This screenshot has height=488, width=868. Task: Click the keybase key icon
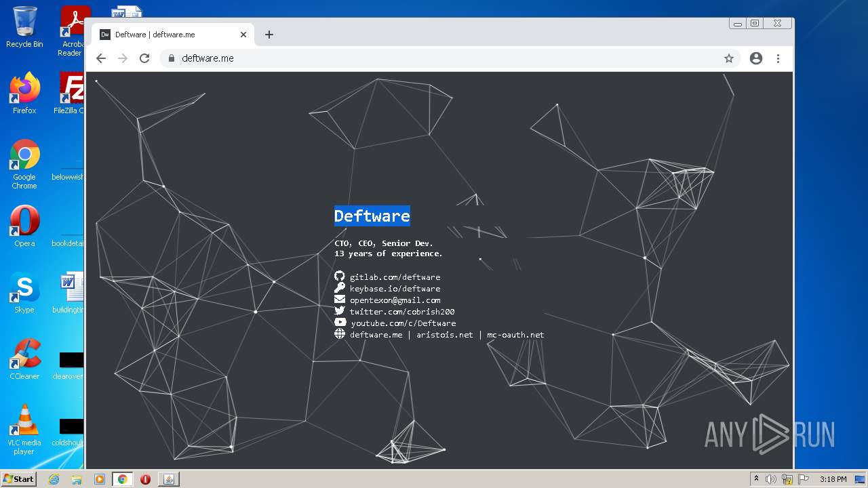click(x=340, y=287)
